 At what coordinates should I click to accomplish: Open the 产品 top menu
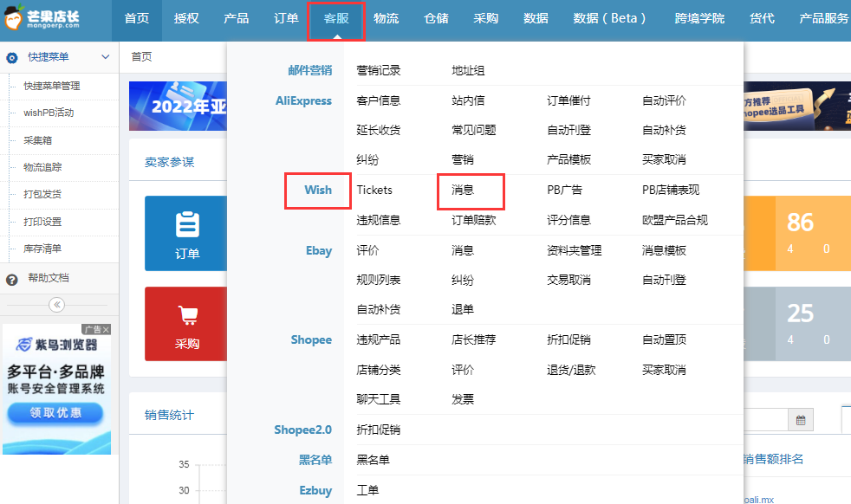[x=236, y=18]
